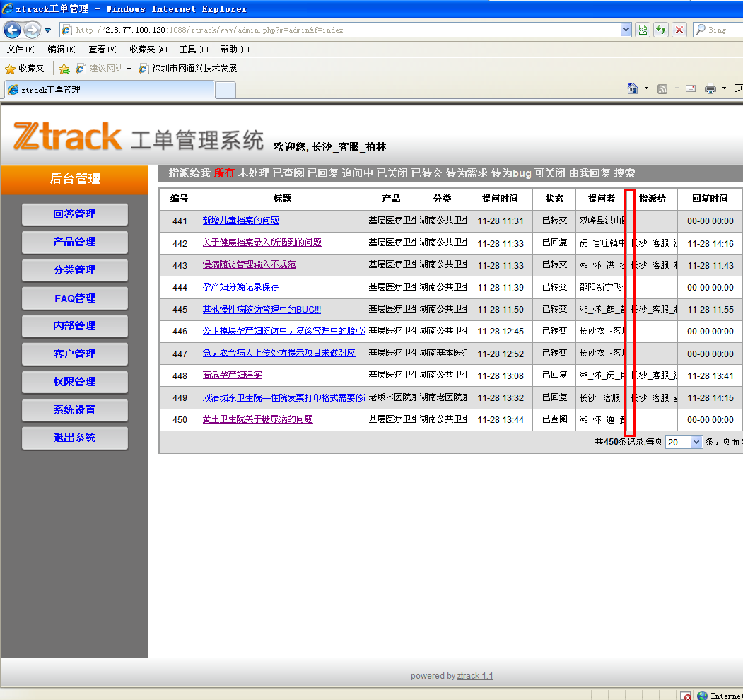
Task: Open the 编辑(E) menu
Action: point(62,49)
